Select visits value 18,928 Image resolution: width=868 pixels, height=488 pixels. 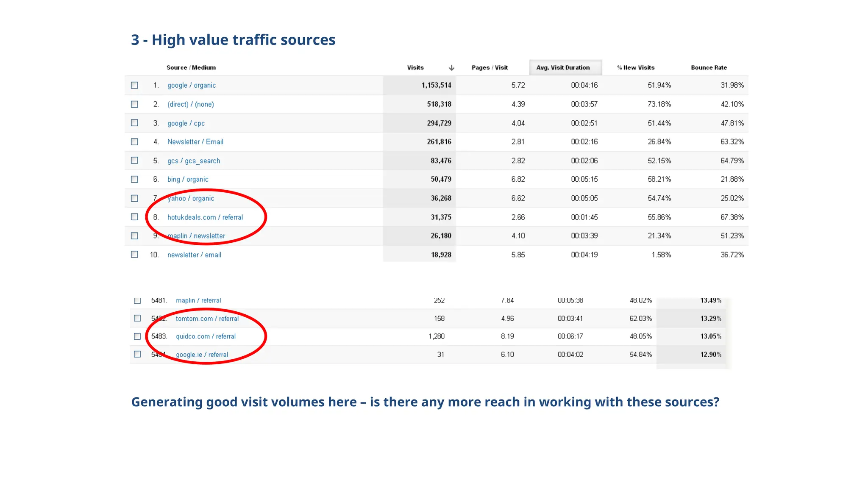point(441,255)
